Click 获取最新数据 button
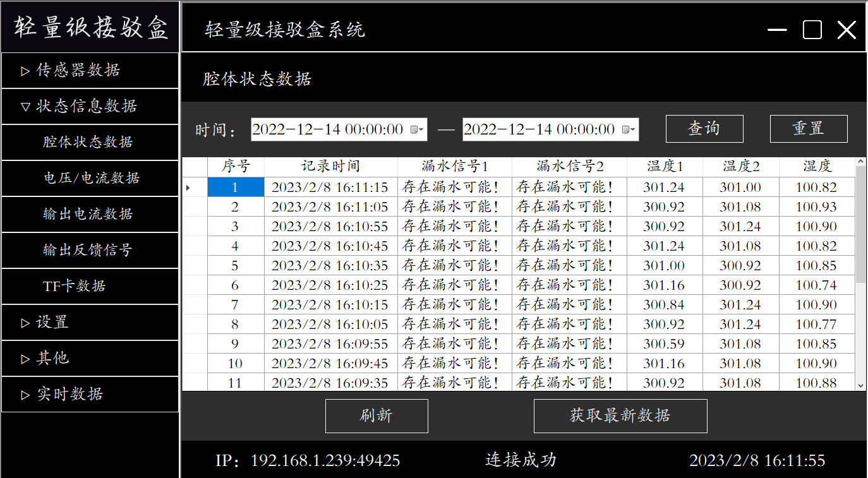Image resolution: width=868 pixels, height=478 pixels. pos(620,415)
